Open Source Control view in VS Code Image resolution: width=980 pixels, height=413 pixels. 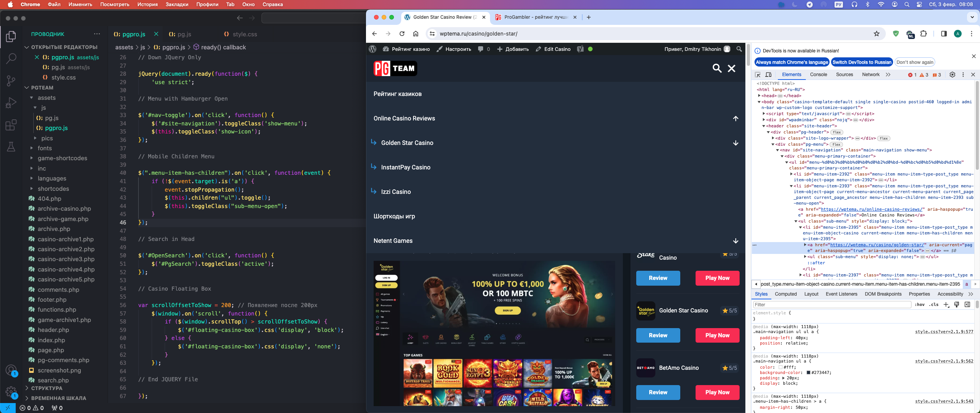click(11, 81)
